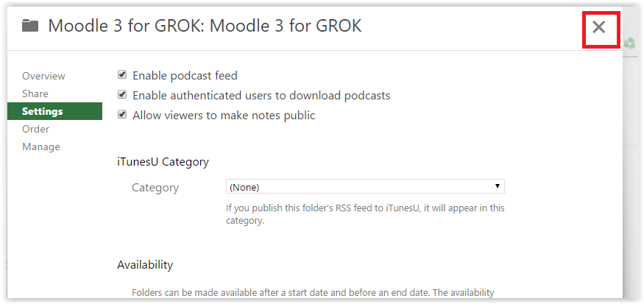Click the folder icon beside the title
644x304 pixels.
pos(30,26)
